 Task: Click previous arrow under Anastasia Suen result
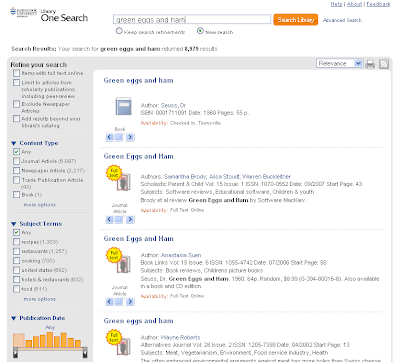(x=110, y=302)
